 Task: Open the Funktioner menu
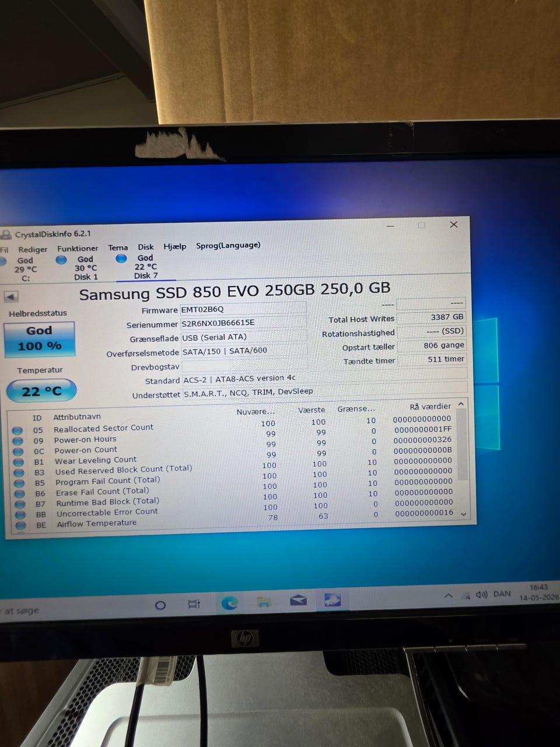[x=78, y=249]
